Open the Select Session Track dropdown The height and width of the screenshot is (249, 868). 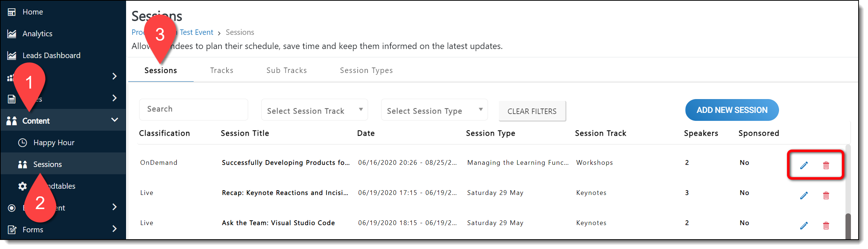(x=314, y=110)
